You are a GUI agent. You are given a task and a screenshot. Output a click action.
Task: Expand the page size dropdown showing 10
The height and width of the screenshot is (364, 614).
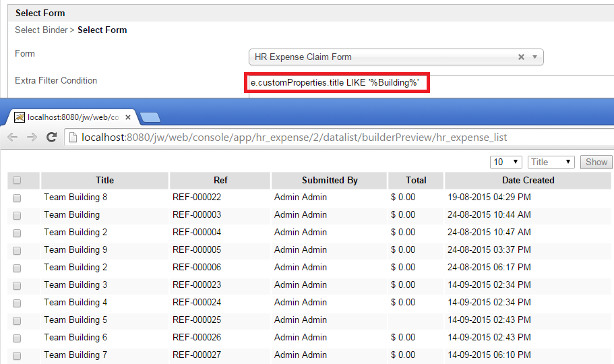point(507,162)
